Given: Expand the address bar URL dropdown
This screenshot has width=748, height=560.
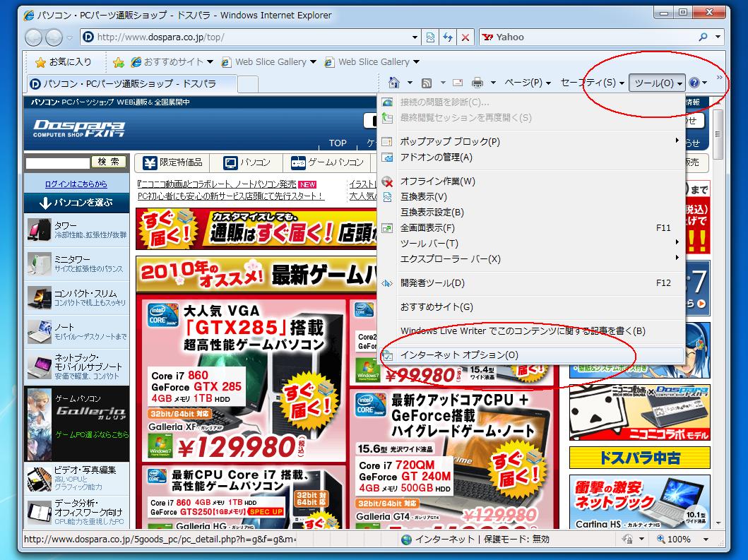Looking at the screenshot, I should (x=415, y=37).
